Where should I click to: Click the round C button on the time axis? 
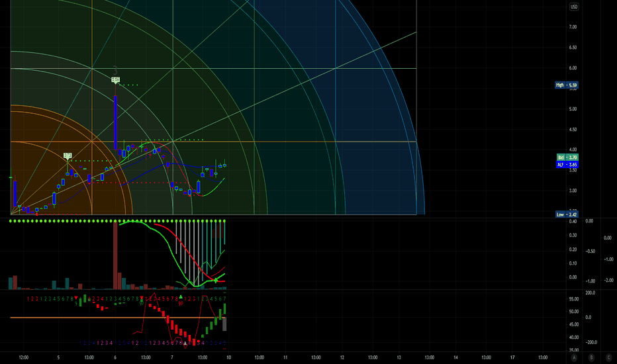608,357
